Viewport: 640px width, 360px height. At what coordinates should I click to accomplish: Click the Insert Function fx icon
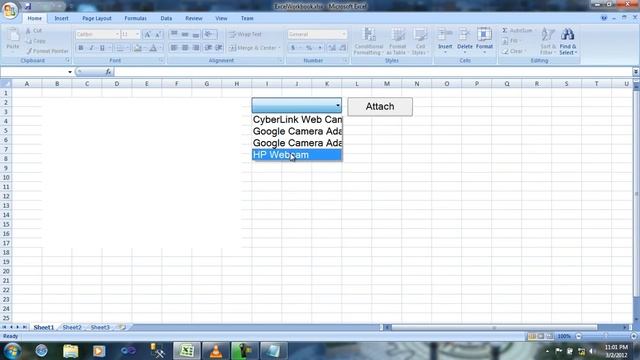pos(108,72)
